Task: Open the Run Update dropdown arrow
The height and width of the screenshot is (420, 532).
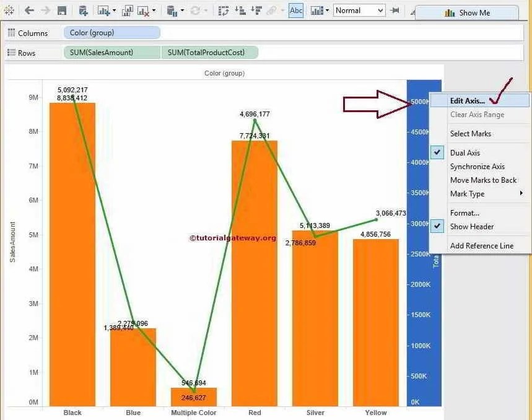Action: 206,11
